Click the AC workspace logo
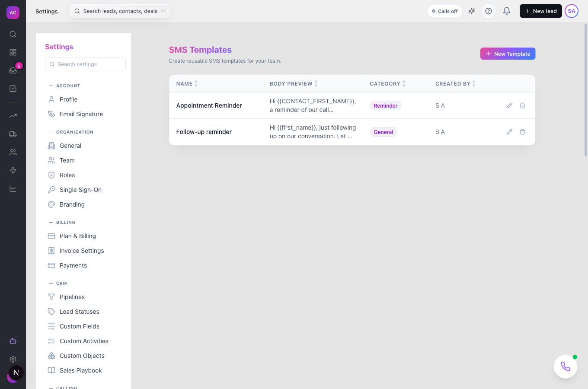Image resolution: width=588 pixels, height=389 pixels. (x=13, y=13)
